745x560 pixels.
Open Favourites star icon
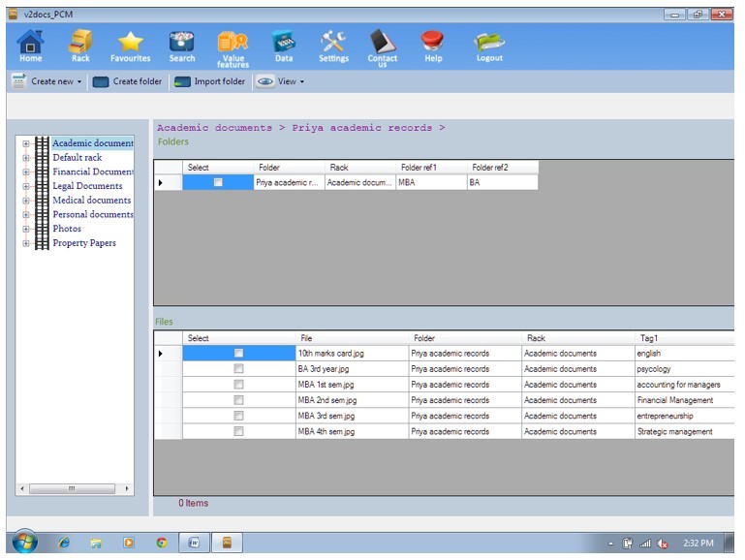point(130,43)
